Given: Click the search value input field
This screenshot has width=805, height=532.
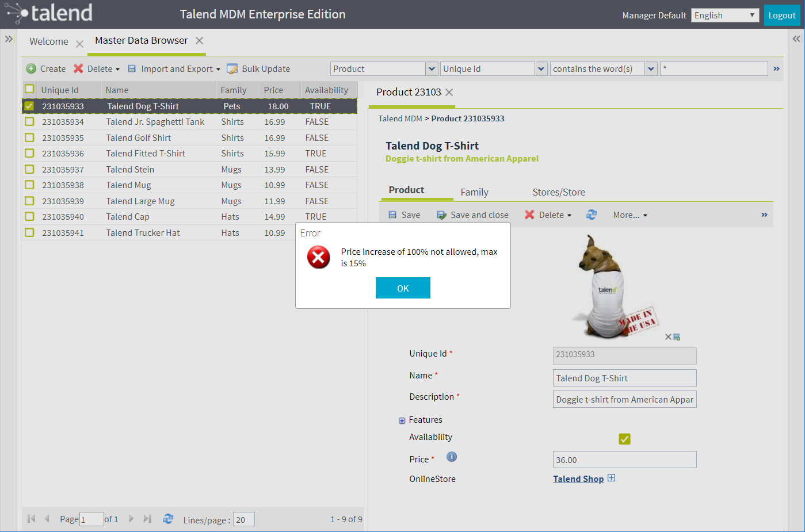Looking at the screenshot, I should tap(714, 69).
